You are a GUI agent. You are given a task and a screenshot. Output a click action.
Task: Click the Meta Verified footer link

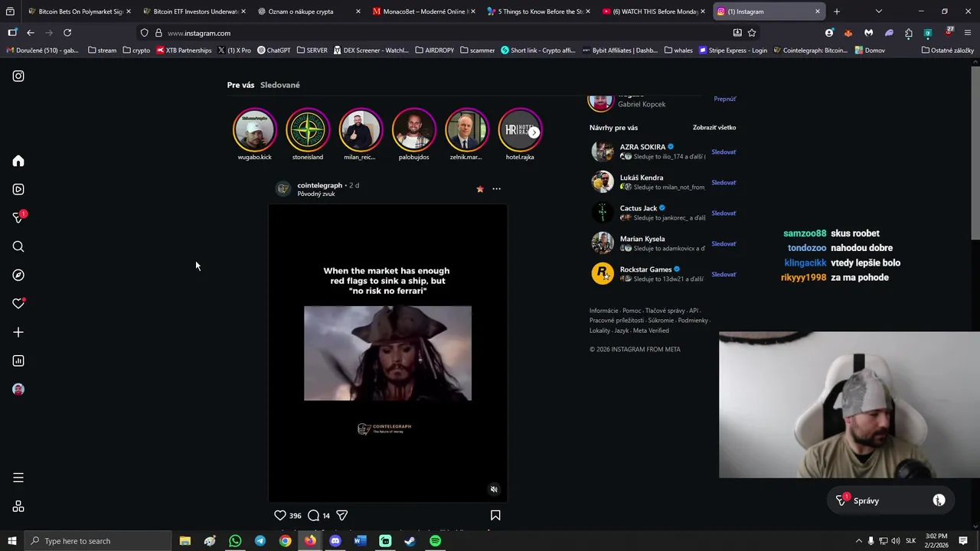(651, 331)
